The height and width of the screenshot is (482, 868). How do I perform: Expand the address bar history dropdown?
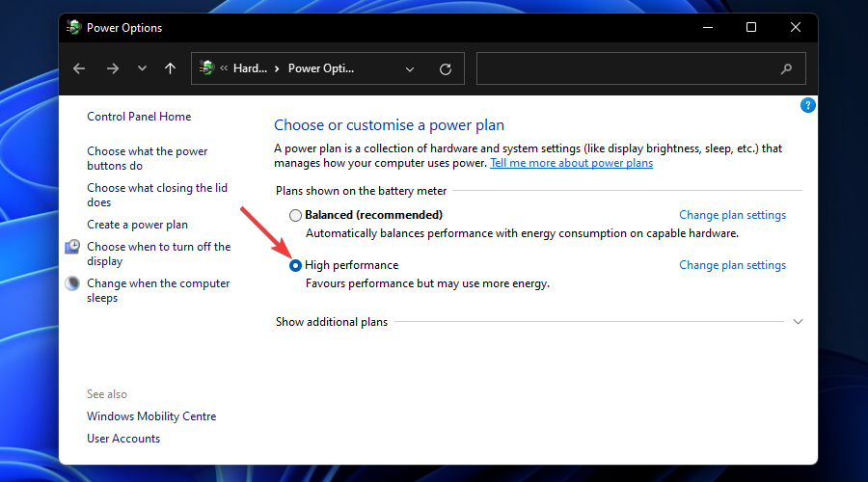[x=410, y=69]
